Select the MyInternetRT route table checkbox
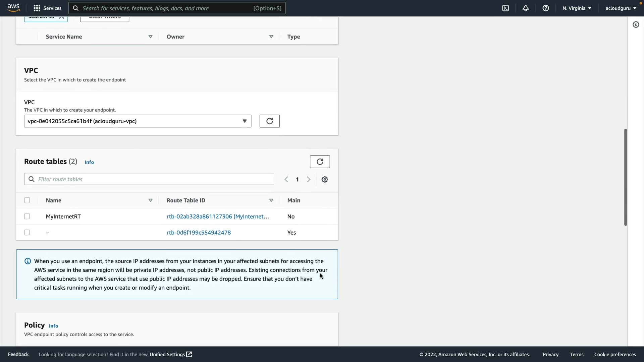Image resolution: width=644 pixels, height=362 pixels. 27,217
